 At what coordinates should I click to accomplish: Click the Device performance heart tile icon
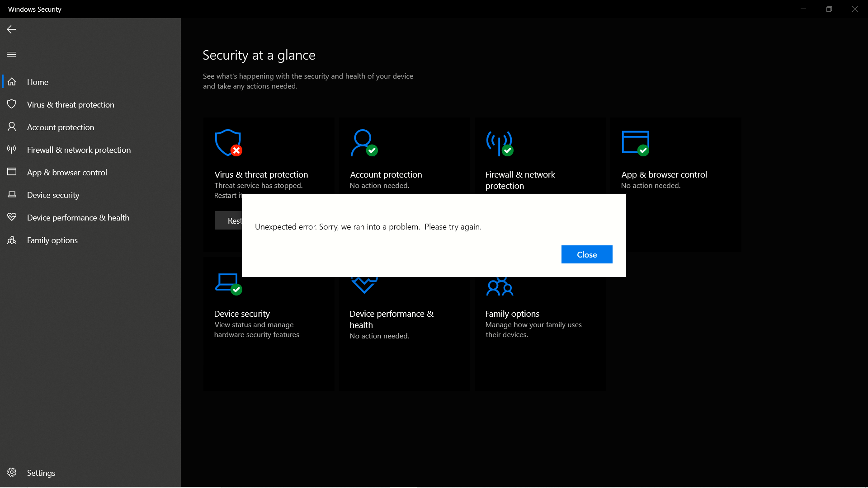coord(364,286)
